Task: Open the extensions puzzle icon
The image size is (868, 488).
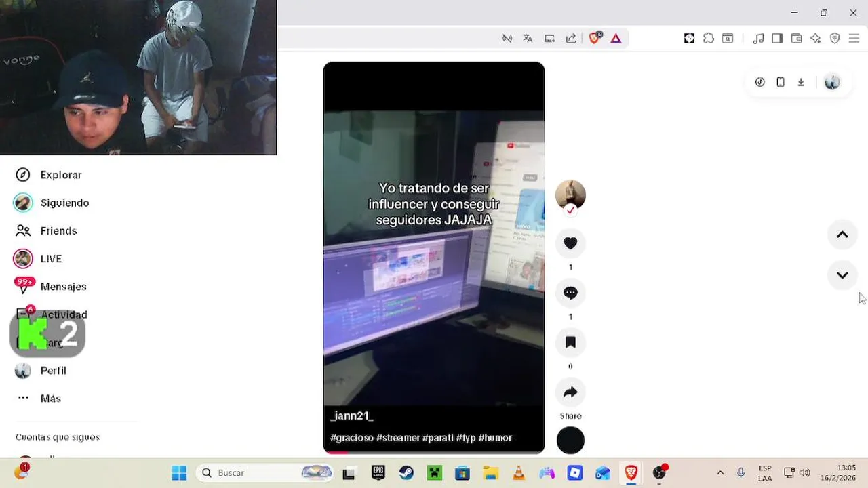Action: coord(709,39)
